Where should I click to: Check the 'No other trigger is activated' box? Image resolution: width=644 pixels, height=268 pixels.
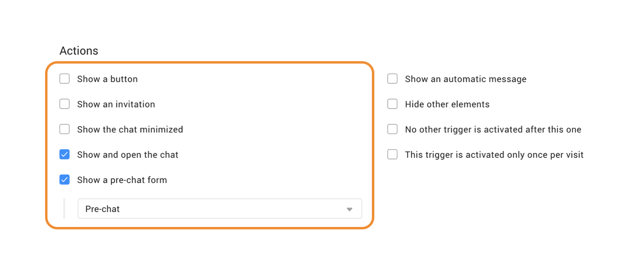click(x=392, y=129)
